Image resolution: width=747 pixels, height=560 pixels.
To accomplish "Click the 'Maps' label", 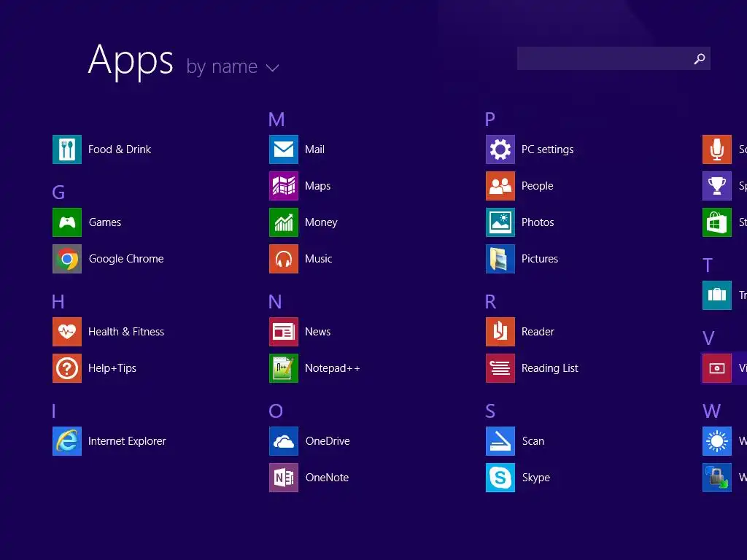I will click(318, 186).
